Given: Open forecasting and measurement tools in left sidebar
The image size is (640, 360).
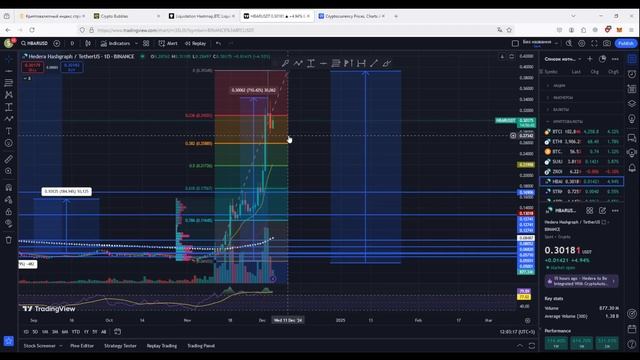Looking at the screenshot, I should tap(9, 107).
